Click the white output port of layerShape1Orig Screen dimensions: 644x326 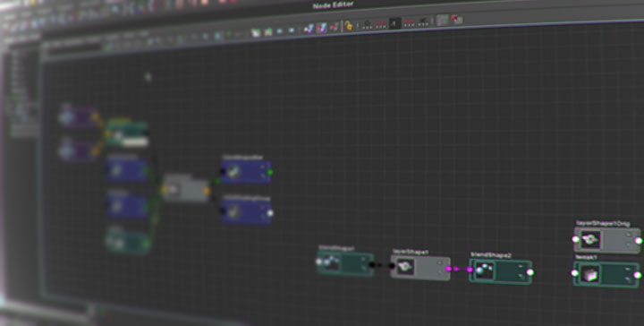639,241
